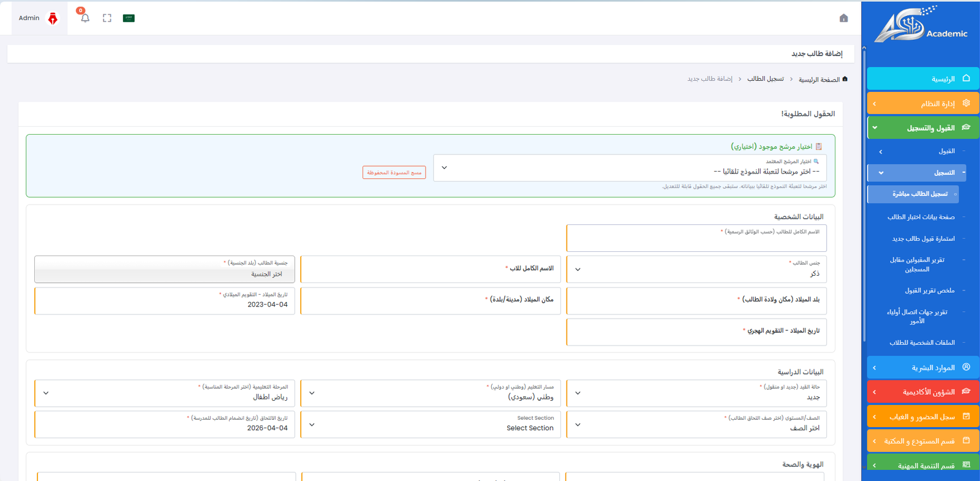The width and height of the screenshot is (980, 481).
Task: Click the calendar icon beside سجل الحضور و الغياب
Action: click(x=966, y=417)
